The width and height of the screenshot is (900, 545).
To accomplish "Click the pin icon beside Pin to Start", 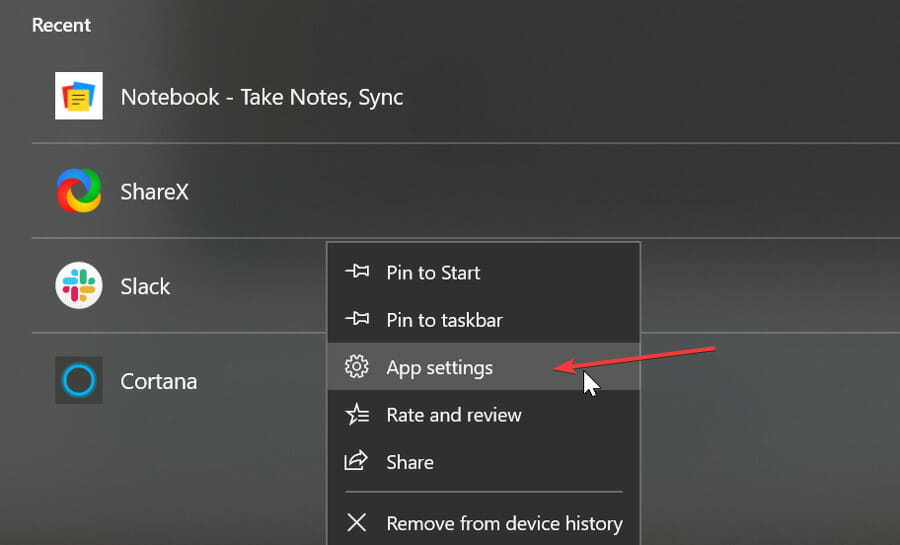I will 357,271.
